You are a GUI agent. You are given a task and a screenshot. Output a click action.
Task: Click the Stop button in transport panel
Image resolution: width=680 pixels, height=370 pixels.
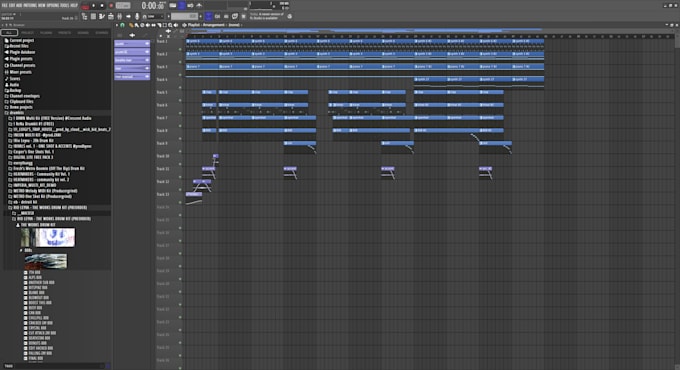102,6
